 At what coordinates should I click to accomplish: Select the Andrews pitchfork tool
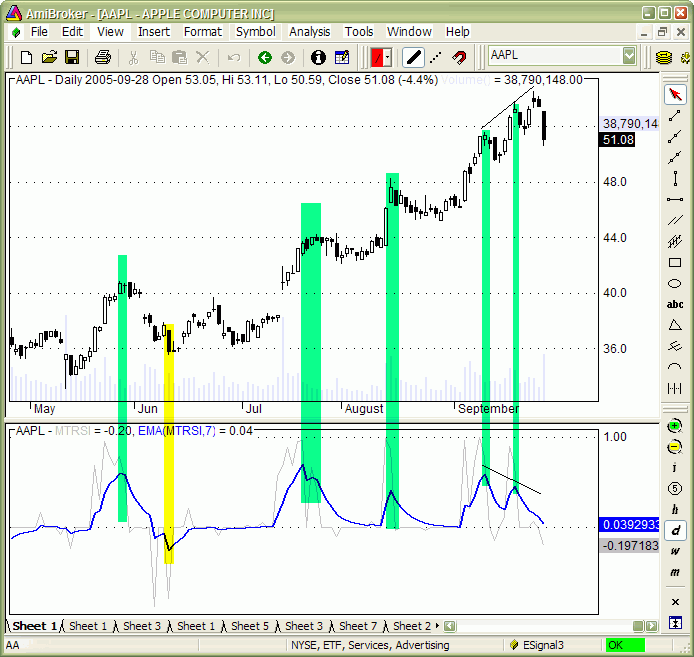click(675, 346)
